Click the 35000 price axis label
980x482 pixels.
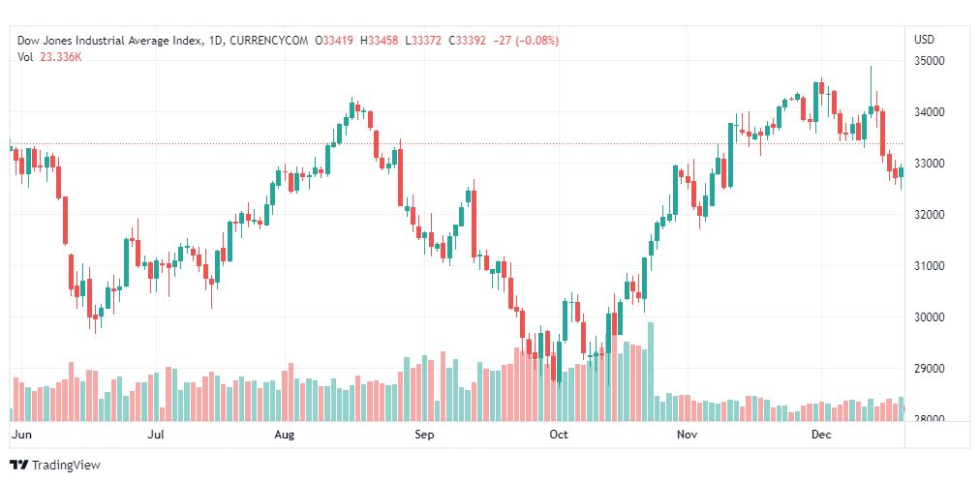[929, 61]
